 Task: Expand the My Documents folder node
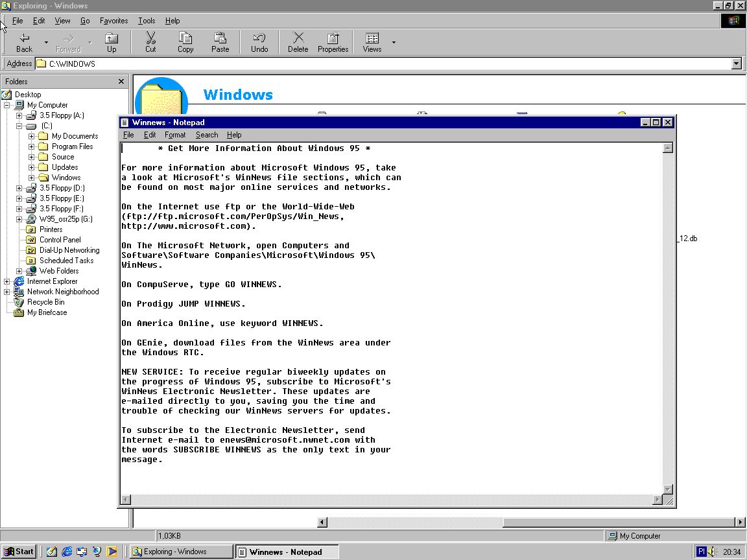[31, 136]
